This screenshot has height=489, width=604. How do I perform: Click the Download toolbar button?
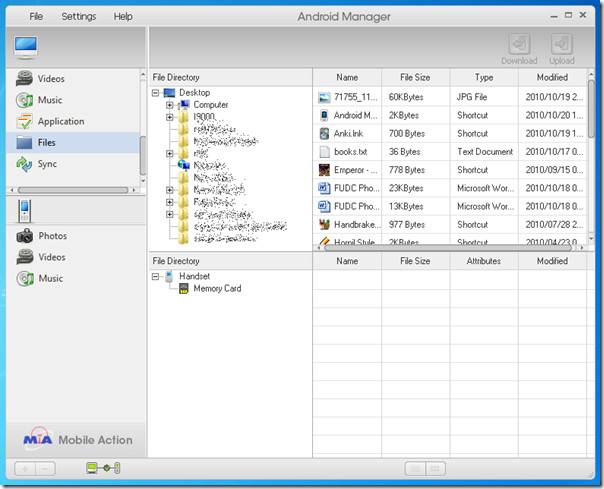pos(519,49)
